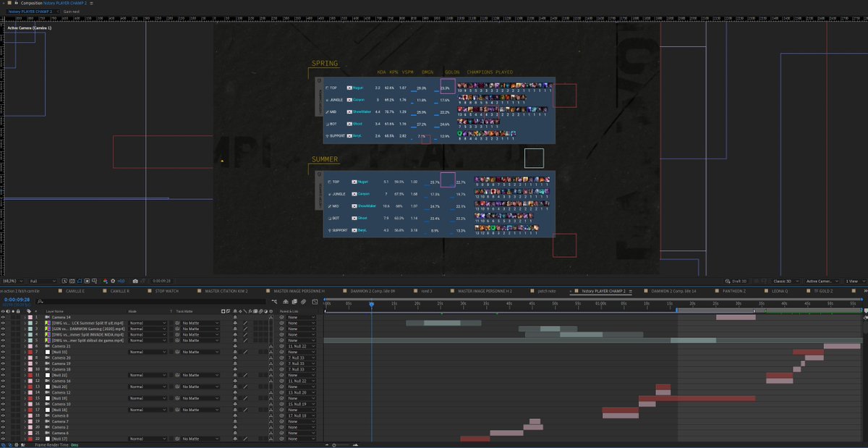Enable motion blur for all layers icon
Viewport: 868px width, 448px height.
[304, 301]
